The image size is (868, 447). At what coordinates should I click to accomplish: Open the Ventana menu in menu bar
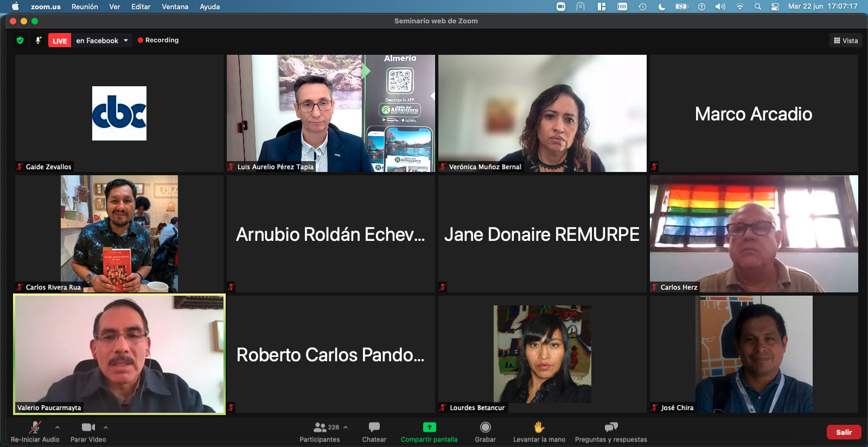175,7
